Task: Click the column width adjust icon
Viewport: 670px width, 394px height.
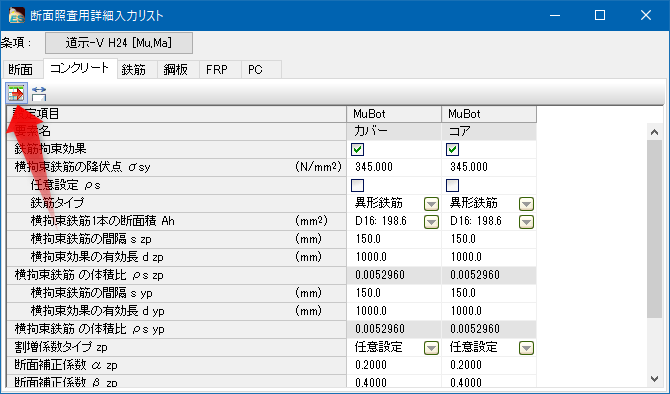Action: (x=39, y=94)
